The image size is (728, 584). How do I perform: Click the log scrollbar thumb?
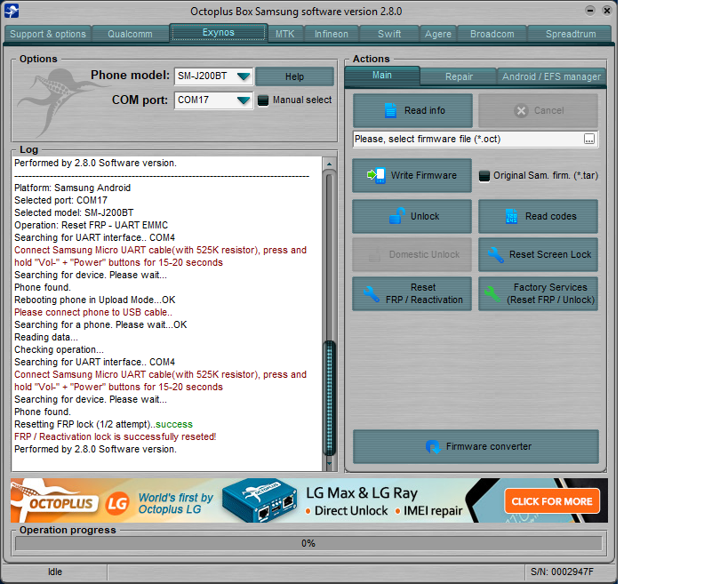click(329, 398)
